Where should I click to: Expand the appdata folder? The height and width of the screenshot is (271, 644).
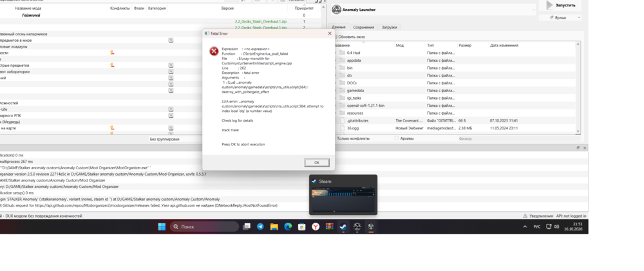click(x=335, y=61)
